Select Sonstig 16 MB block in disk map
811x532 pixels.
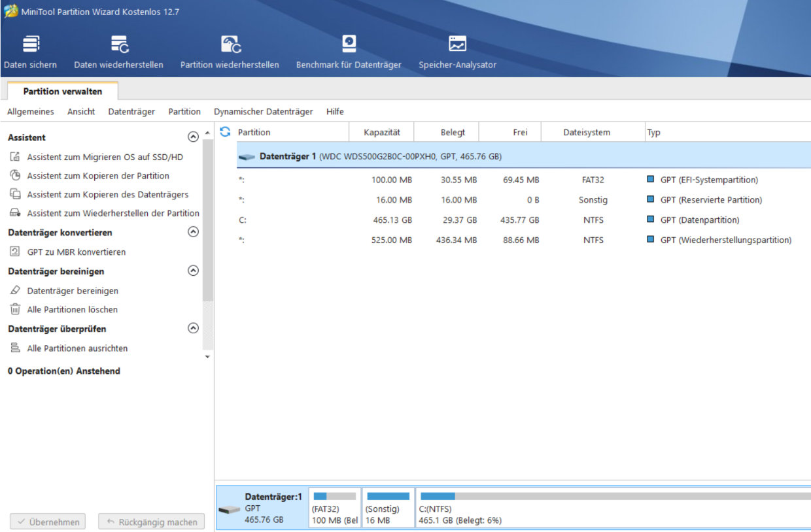(x=388, y=507)
